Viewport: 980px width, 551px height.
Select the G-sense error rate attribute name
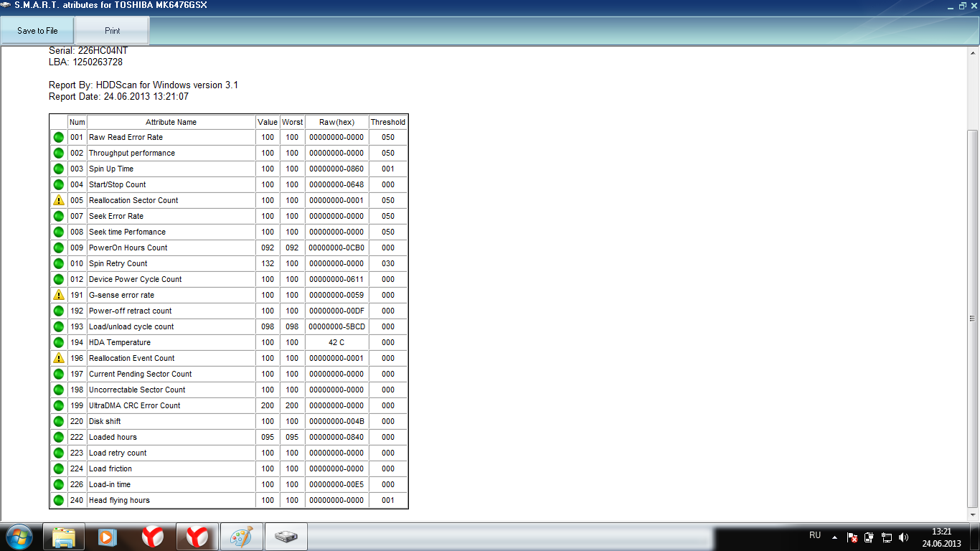[121, 295]
